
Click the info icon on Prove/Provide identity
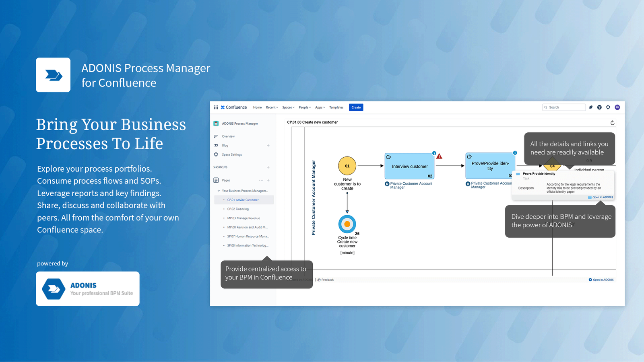(515, 153)
